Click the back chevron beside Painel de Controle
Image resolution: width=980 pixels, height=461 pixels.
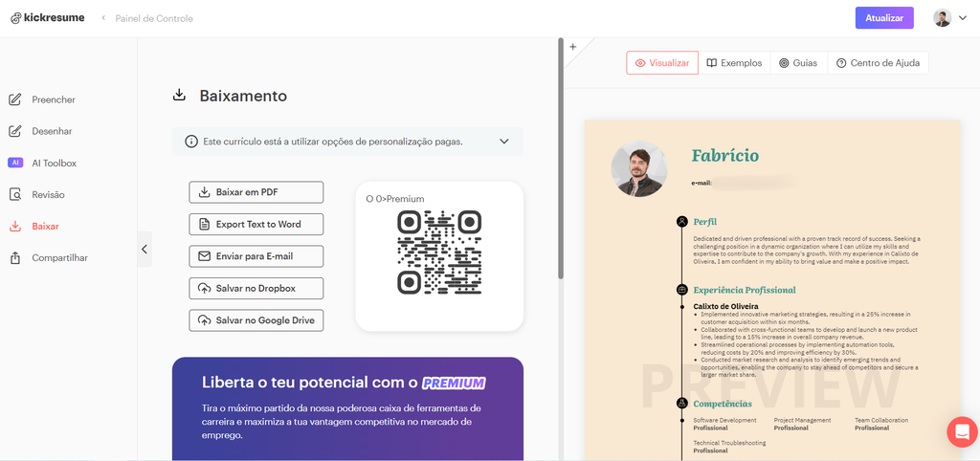103,18
